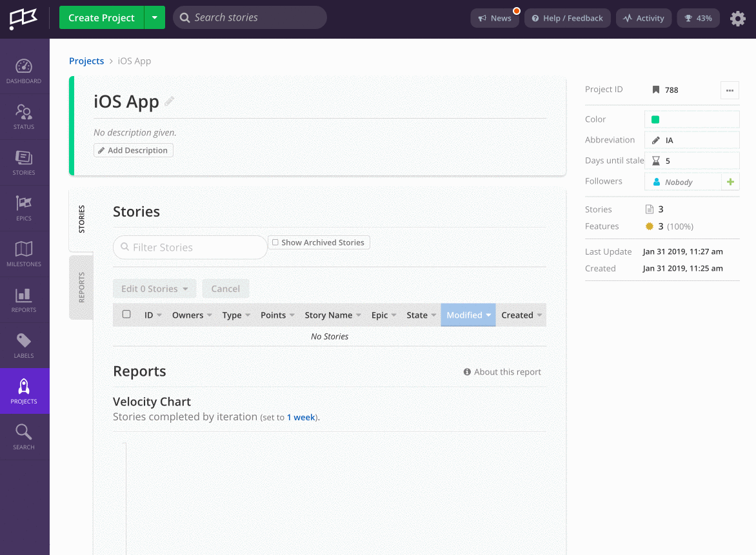Open the Status page from the sidebar

[x=24, y=117]
